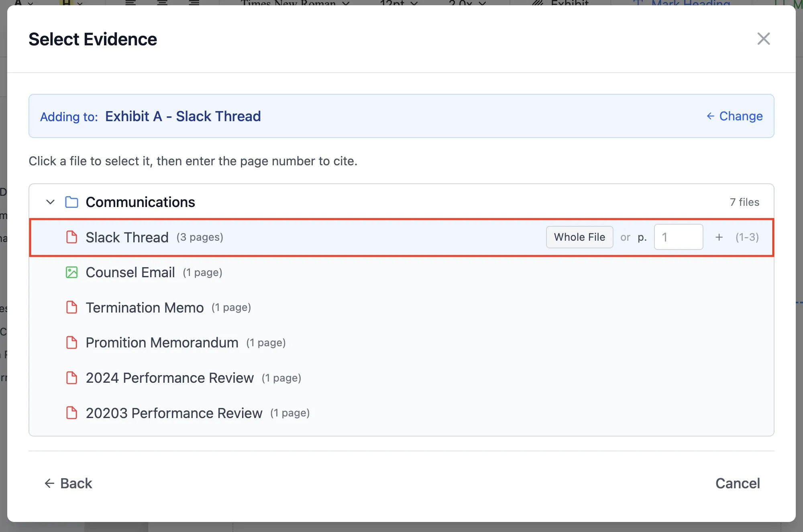Click the '(1-3)' page range text
The width and height of the screenshot is (803, 532).
click(747, 237)
